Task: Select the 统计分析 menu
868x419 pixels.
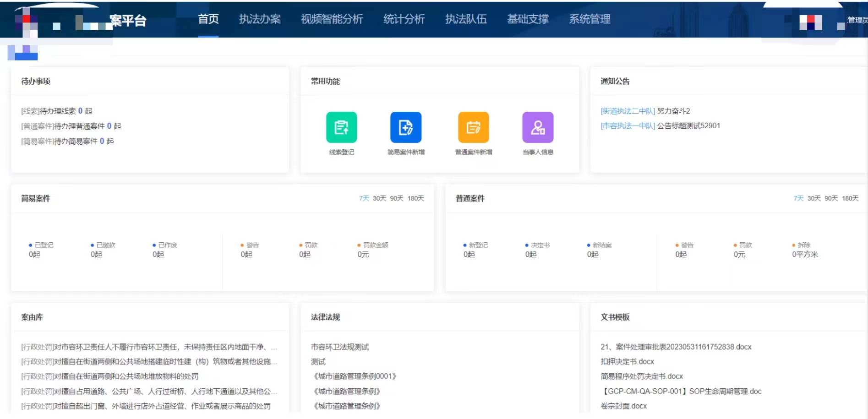Action: (404, 19)
